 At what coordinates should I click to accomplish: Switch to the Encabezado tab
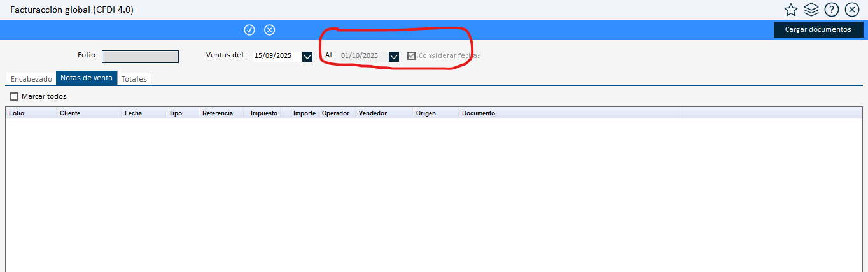(x=31, y=79)
